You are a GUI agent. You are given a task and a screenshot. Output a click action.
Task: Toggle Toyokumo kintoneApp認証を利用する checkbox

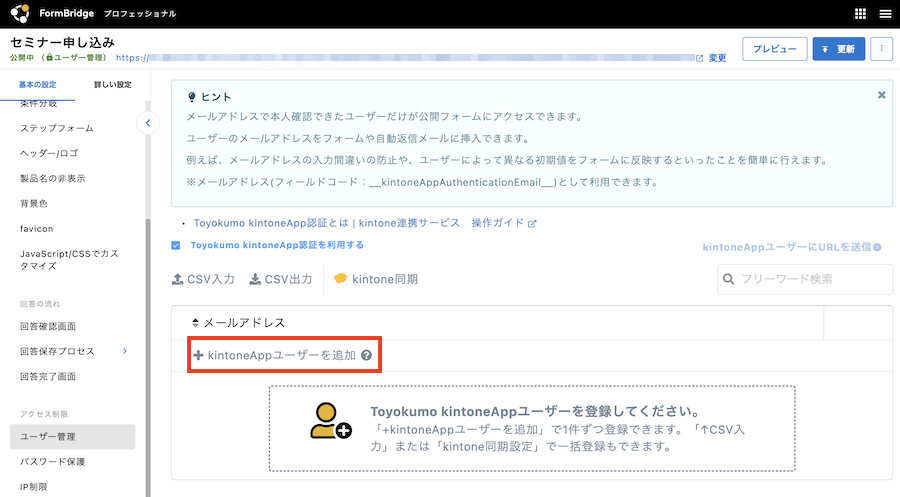[x=176, y=245]
